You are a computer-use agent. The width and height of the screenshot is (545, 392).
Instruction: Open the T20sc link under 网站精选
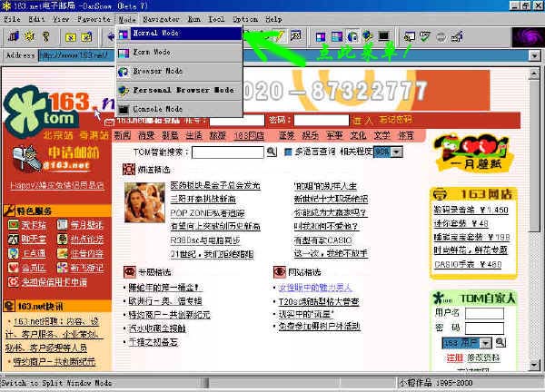click(x=319, y=301)
